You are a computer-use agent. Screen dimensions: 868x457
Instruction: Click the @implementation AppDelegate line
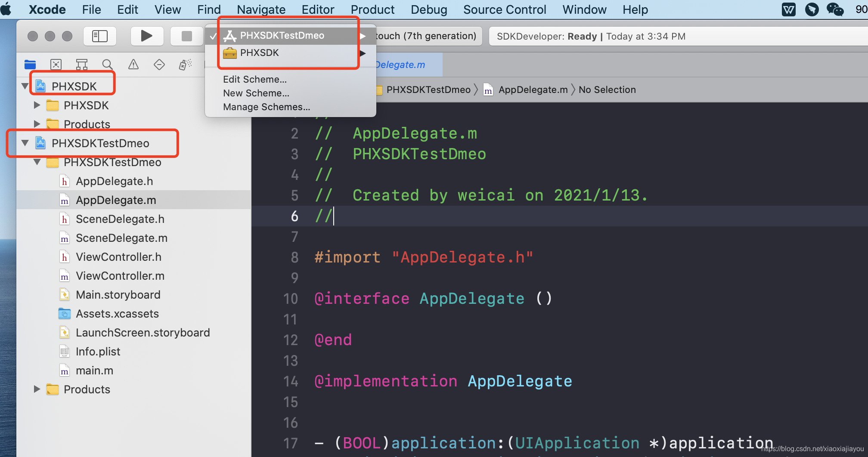pyautogui.click(x=443, y=381)
